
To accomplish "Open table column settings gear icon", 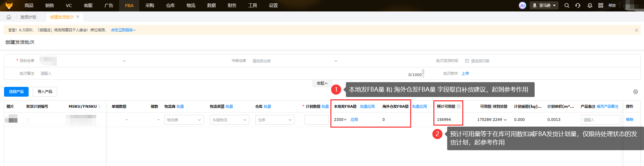I will (x=635, y=92).
